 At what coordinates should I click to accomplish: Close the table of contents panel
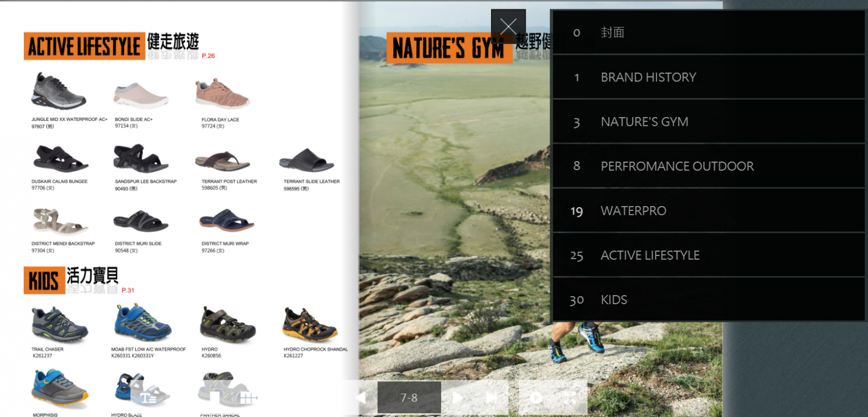pos(508,27)
